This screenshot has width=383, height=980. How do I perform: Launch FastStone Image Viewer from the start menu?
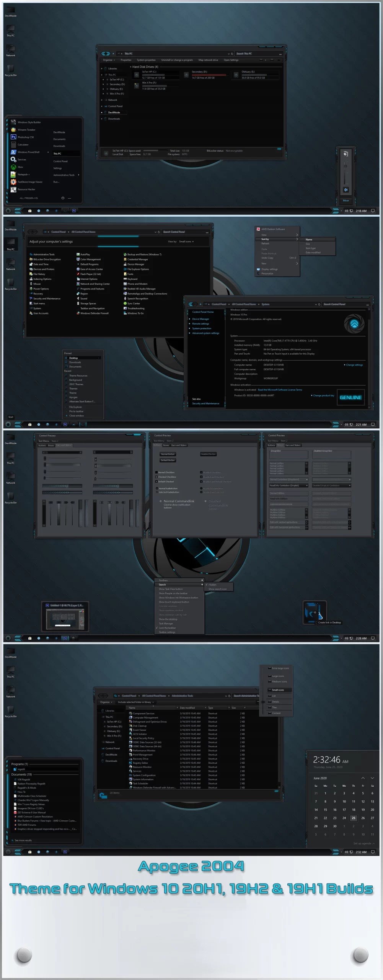pos(27,182)
